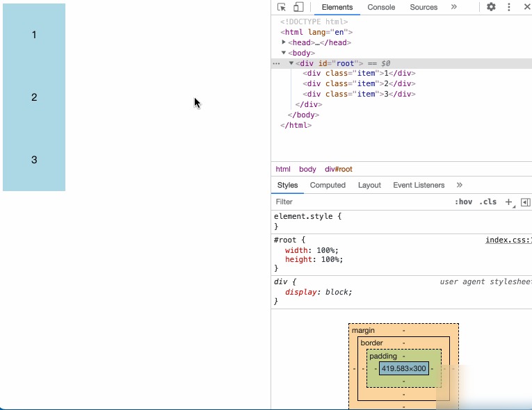
Task: Select the item 1 div node
Action: [359, 73]
